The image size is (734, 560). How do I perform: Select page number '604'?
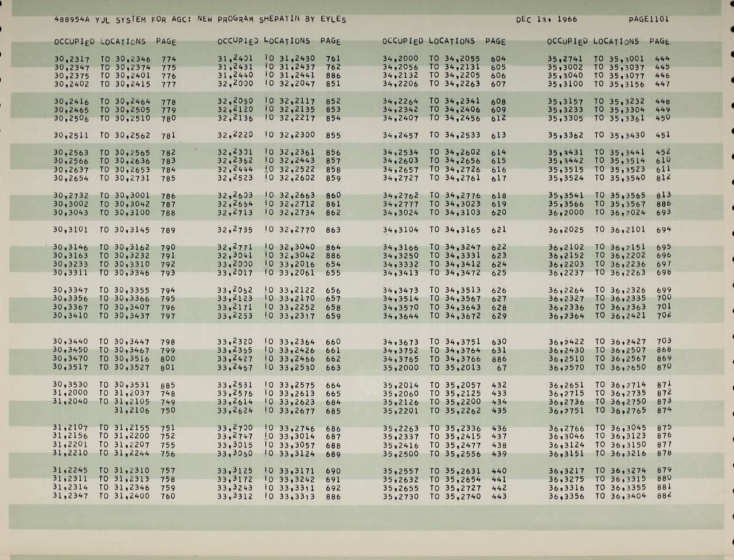click(499, 58)
